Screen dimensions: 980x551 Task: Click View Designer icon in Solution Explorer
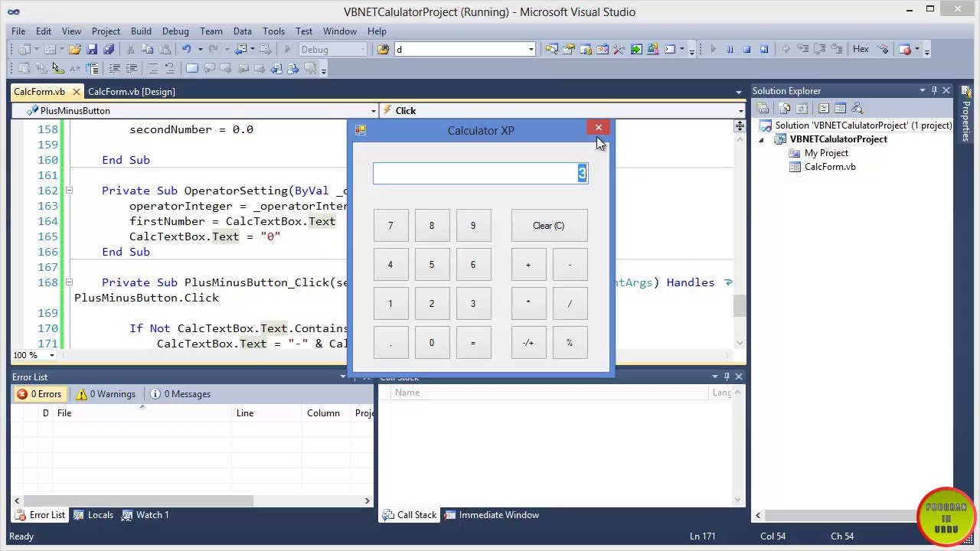840,108
